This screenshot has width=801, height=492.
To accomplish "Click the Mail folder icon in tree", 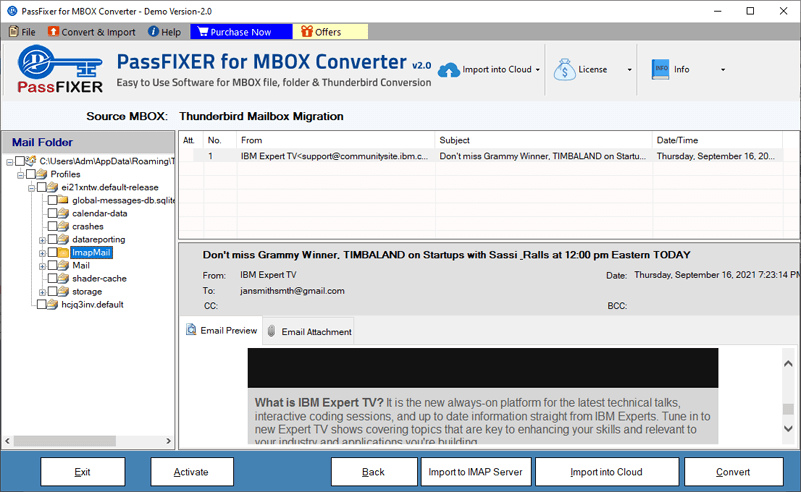I will tap(63, 266).
